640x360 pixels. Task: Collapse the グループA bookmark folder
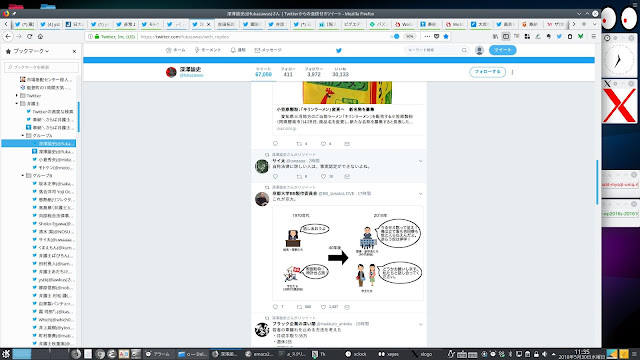(x=23, y=136)
